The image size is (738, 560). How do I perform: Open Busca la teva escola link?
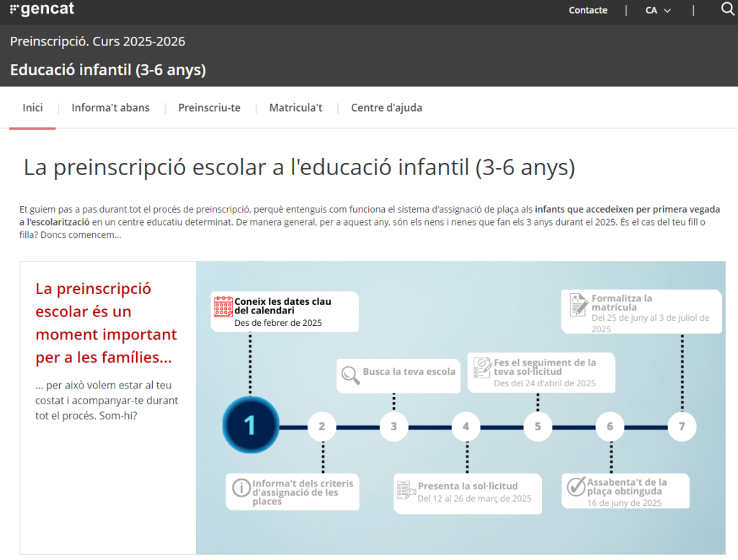tap(409, 372)
